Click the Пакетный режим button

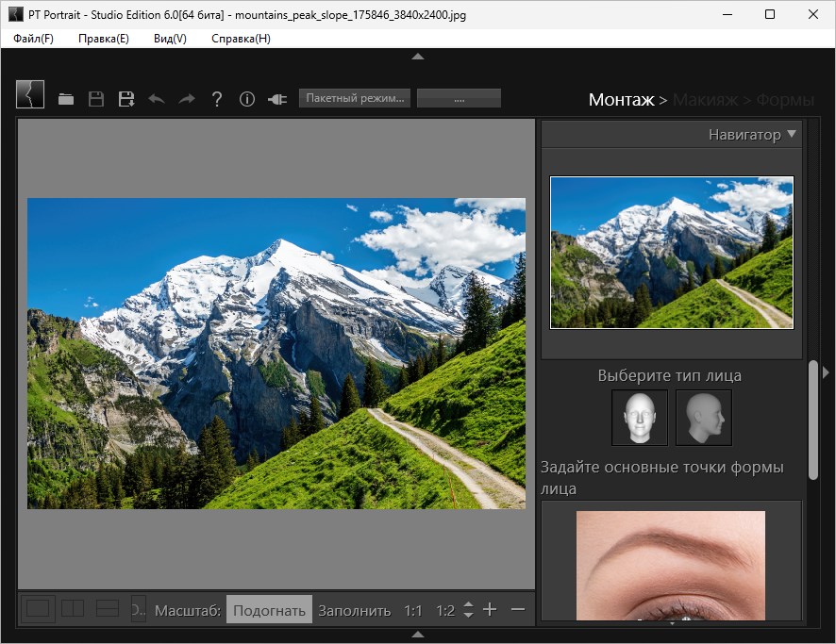[x=355, y=98]
